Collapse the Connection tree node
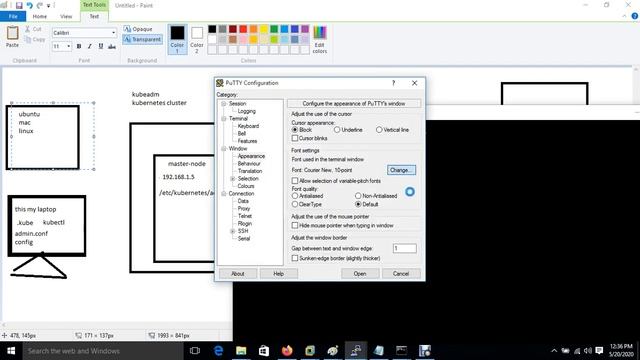Screen dimensions: 640x360 click(x=224, y=194)
